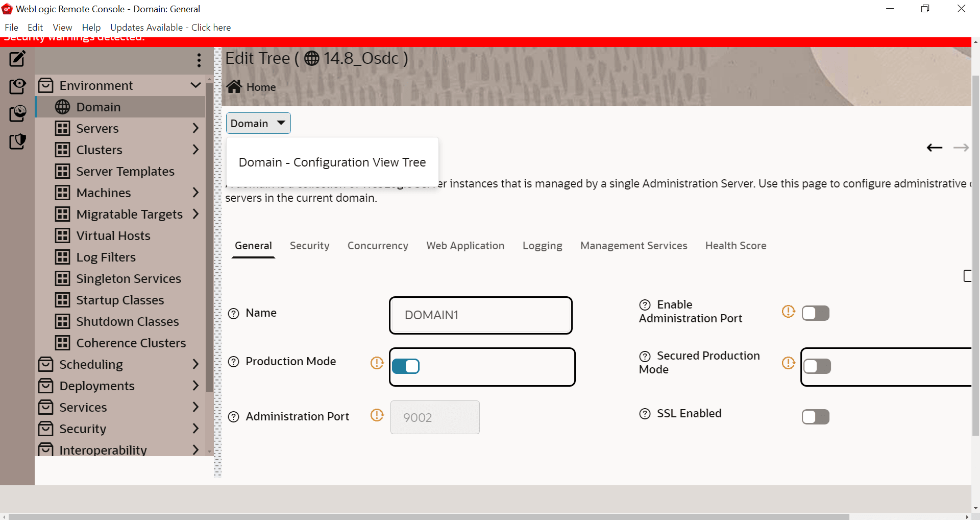
Task: Click the Domain globe icon in tree
Action: (x=63, y=107)
